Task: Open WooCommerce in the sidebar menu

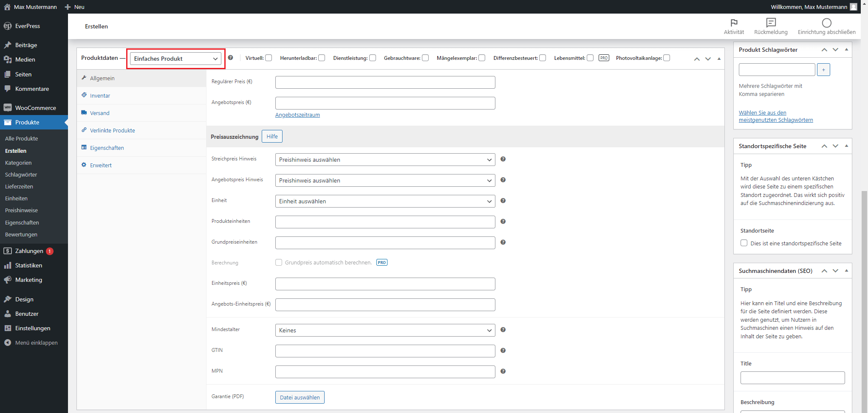Action: click(35, 108)
